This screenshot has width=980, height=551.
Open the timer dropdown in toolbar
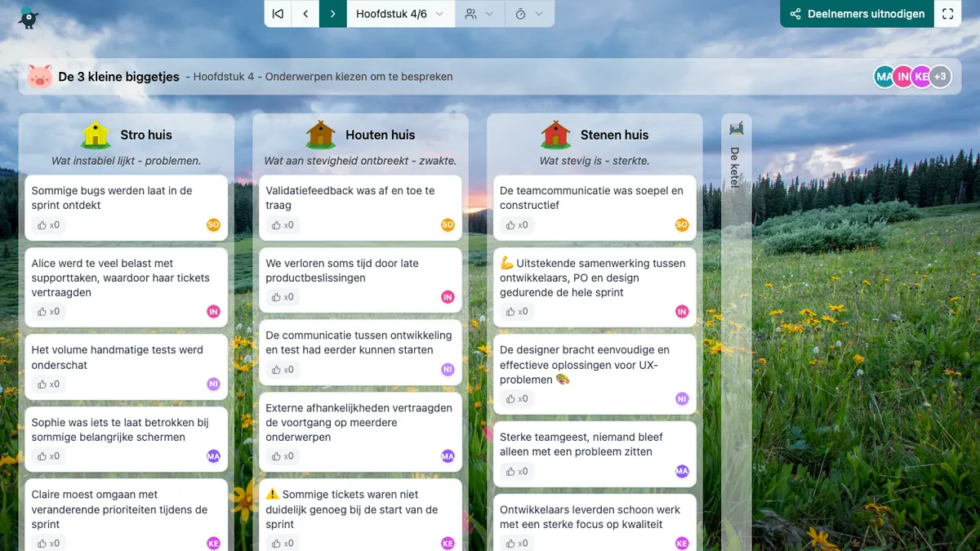(x=528, y=14)
